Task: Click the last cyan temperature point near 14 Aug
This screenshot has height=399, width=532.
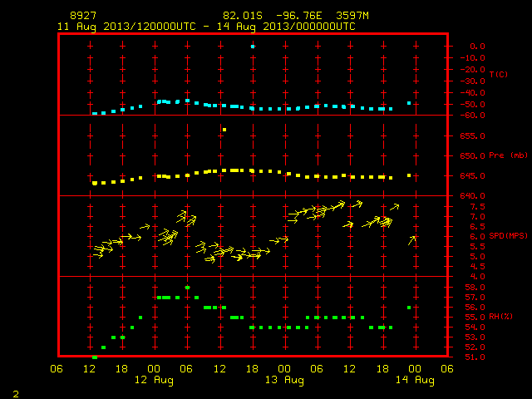Action: [409, 103]
